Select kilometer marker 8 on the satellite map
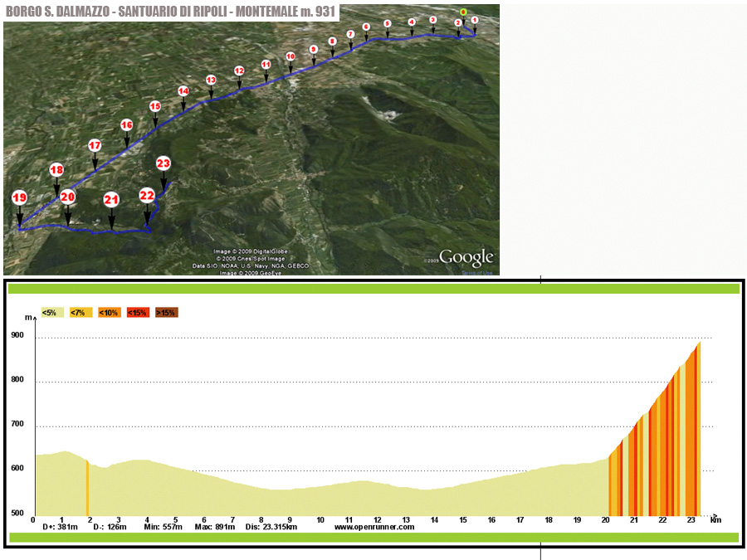The image size is (747, 560). point(333,41)
